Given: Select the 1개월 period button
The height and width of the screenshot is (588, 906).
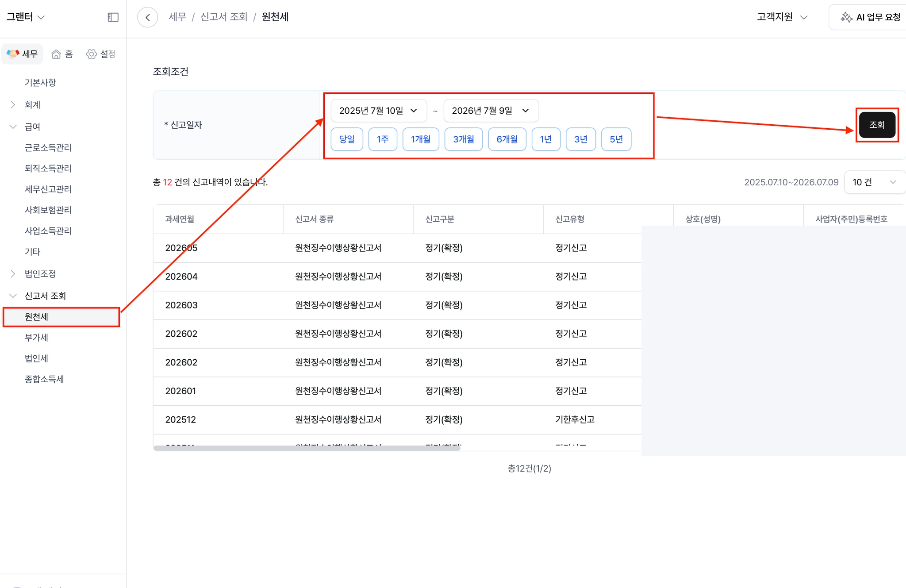Looking at the screenshot, I should pos(421,139).
